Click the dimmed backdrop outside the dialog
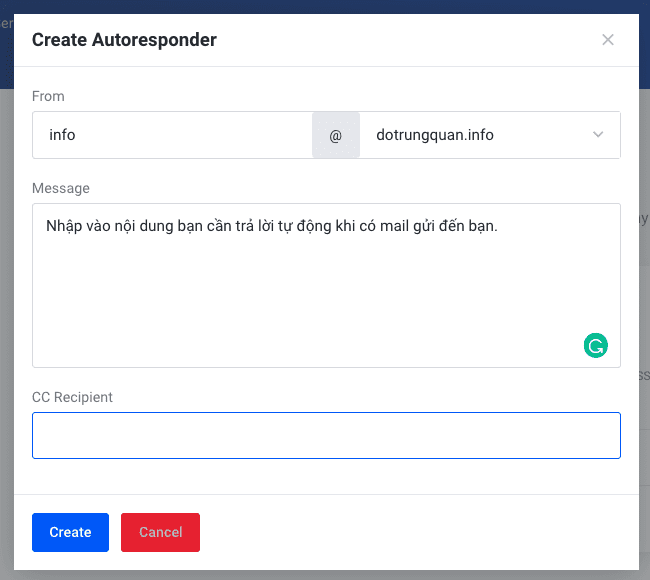The height and width of the screenshot is (580, 650). coord(644,300)
